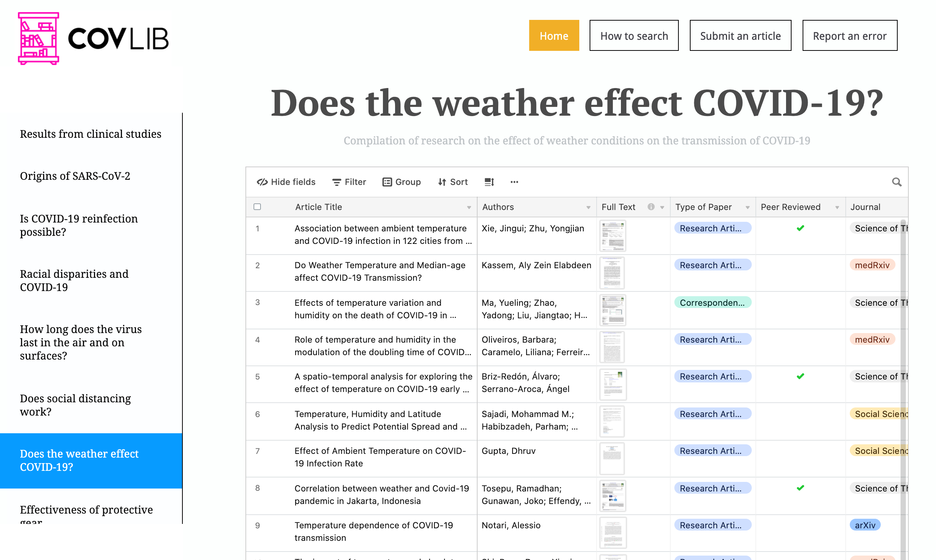Click the Sort arrows icon
The height and width of the screenshot is (560, 936).
pyautogui.click(x=442, y=182)
